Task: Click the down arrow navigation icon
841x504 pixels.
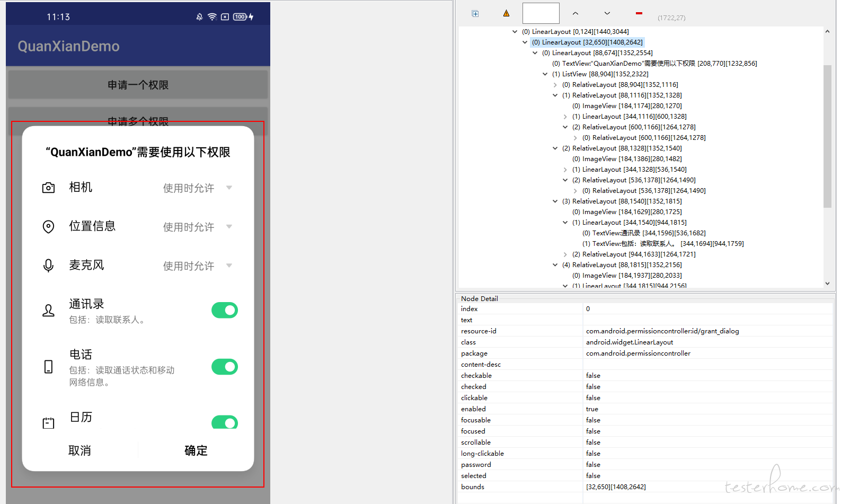Action: tap(607, 13)
